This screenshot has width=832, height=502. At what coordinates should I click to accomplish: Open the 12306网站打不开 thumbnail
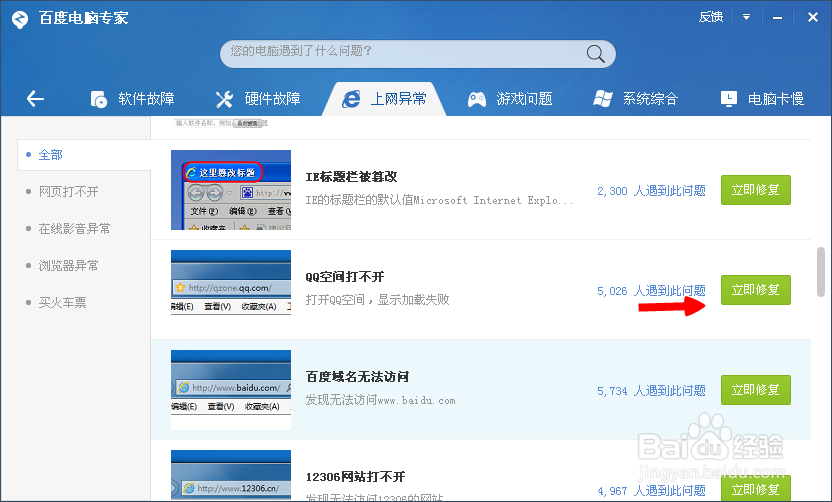click(x=231, y=475)
